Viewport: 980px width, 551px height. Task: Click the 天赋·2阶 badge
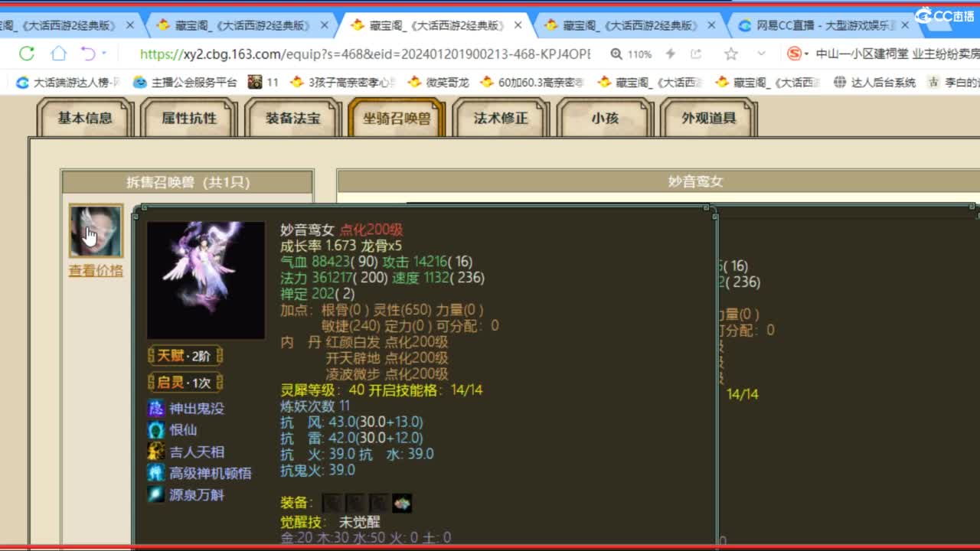tap(185, 356)
